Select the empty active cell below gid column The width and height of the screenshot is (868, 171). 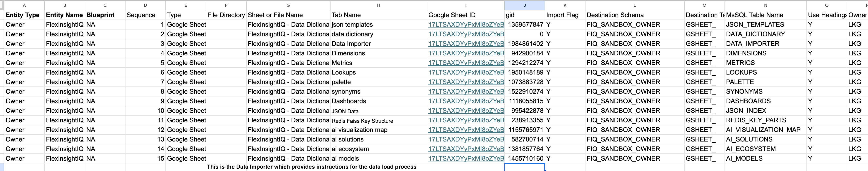(525, 167)
